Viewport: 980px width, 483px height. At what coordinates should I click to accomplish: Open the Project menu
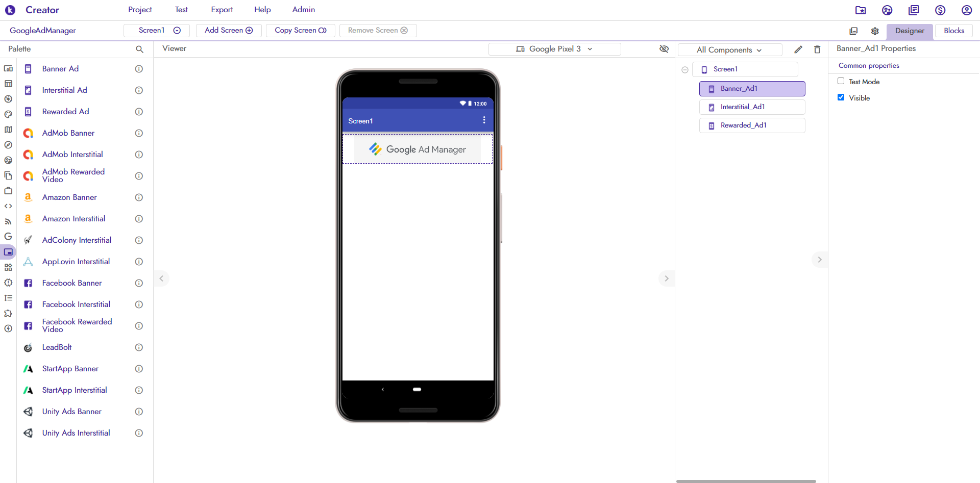click(x=140, y=10)
